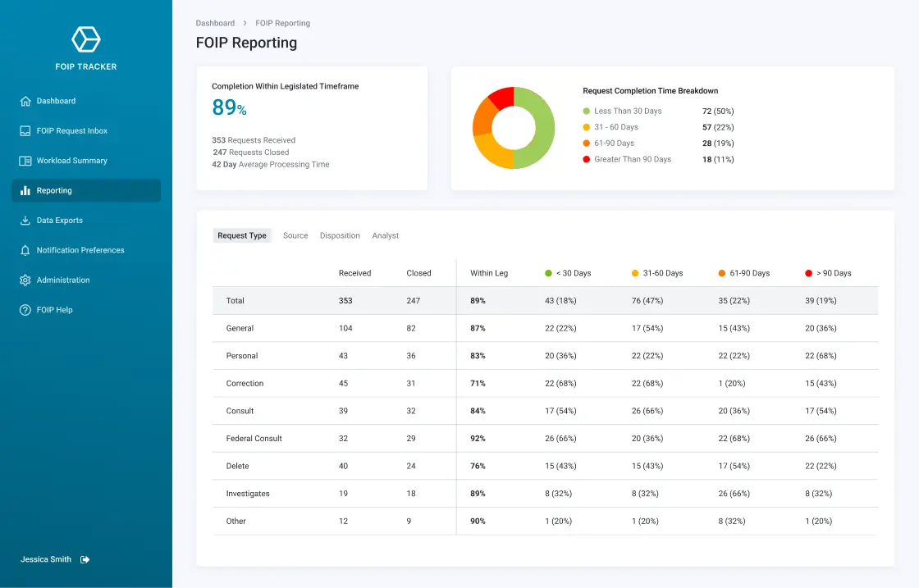The width and height of the screenshot is (919, 588).
Task: Switch to the Source tab
Action: (x=295, y=235)
